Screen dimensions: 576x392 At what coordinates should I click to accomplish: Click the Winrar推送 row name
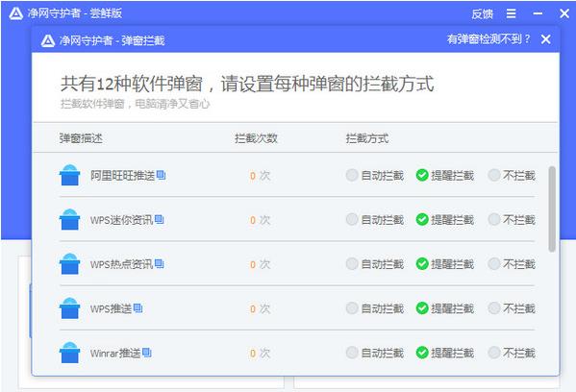115,354
